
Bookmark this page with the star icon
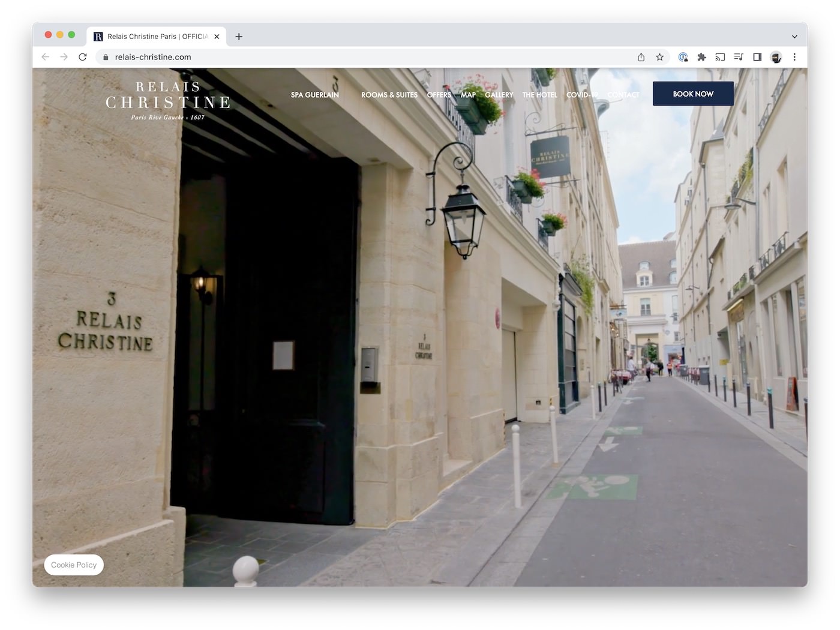point(659,57)
